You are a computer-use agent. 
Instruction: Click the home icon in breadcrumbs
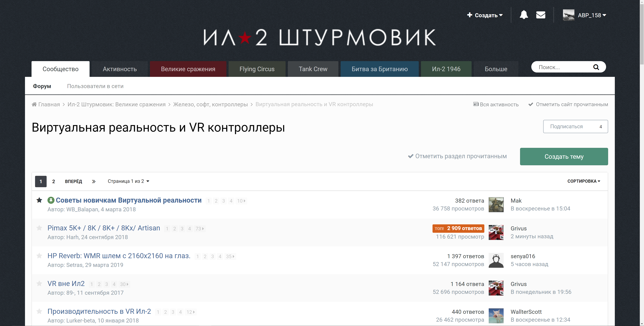pyautogui.click(x=34, y=104)
